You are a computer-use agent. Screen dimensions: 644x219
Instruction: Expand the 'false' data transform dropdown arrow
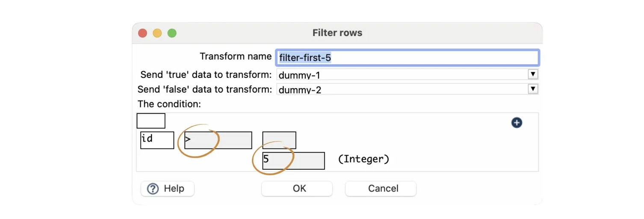533,89
